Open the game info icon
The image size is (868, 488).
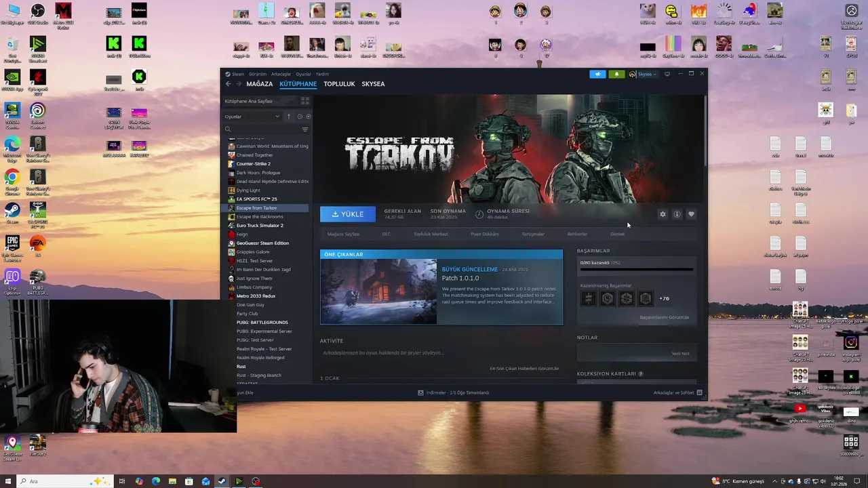677,214
